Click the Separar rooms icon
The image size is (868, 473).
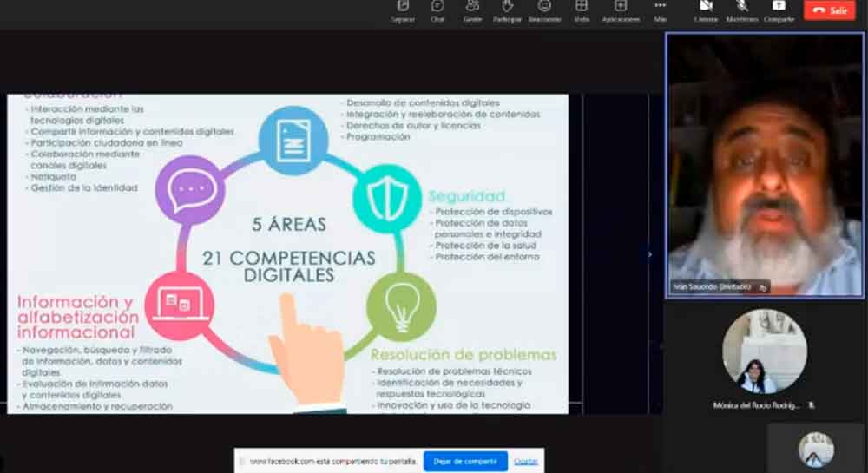[x=403, y=10]
